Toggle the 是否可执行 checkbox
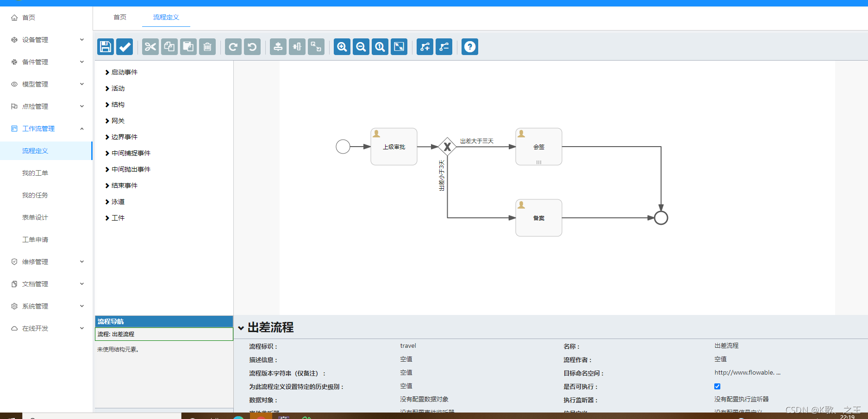 [x=717, y=386]
